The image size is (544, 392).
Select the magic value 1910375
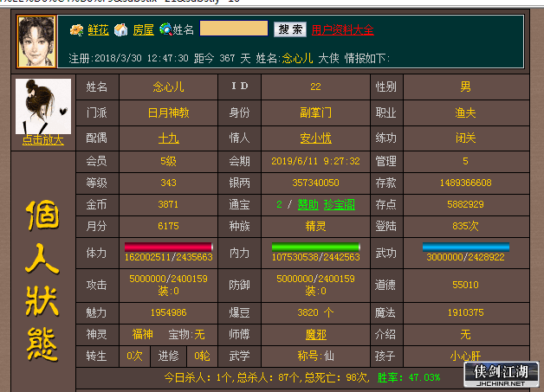[465, 312]
